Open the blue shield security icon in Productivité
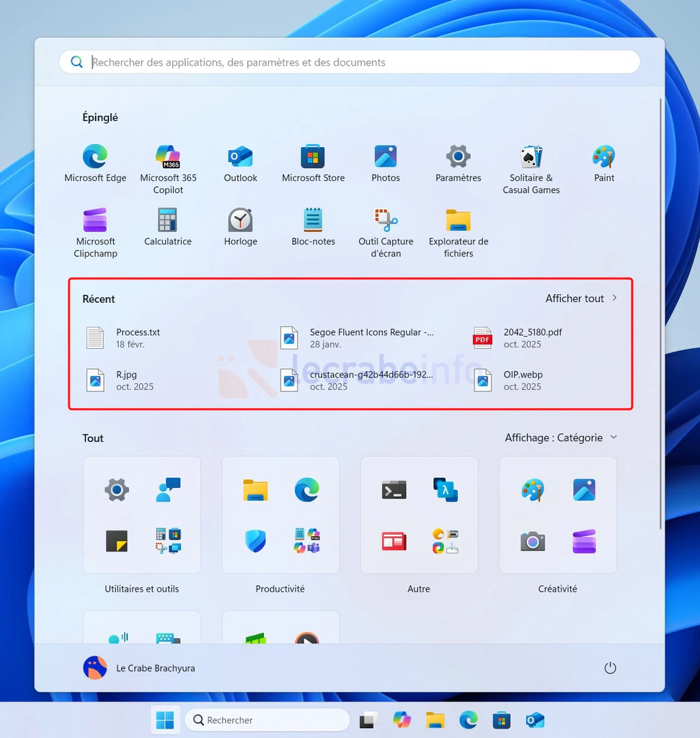 pos(256,541)
